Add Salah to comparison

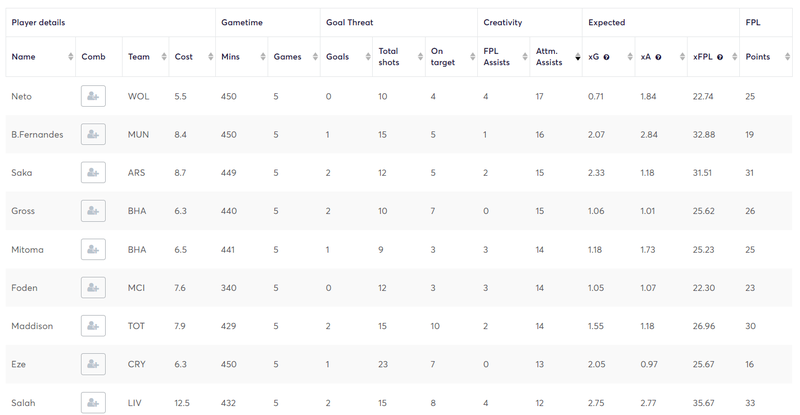pyautogui.click(x=93, y=402)
